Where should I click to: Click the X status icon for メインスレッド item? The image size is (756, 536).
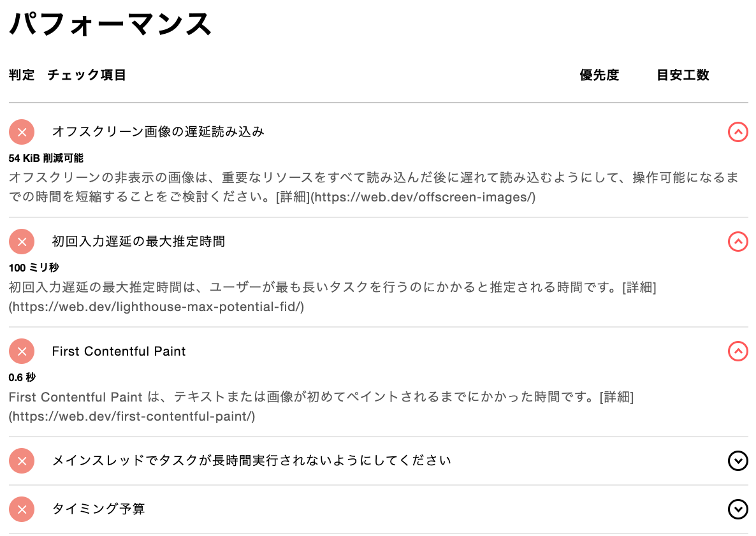[21, 461]
